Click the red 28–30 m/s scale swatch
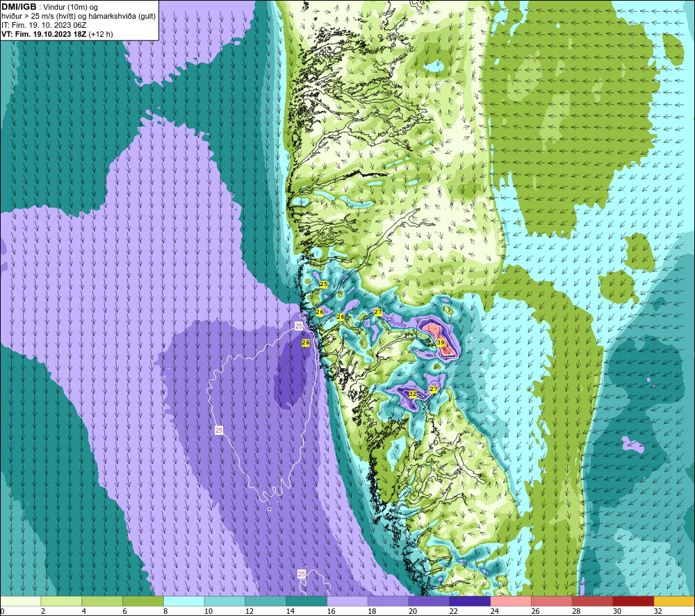Viewport: 695px width, 616px height. 593,601
